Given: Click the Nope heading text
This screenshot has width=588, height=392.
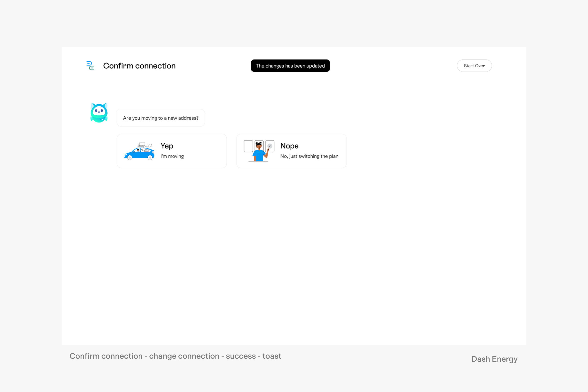Looking at the screenshot, I should [289, 146].
